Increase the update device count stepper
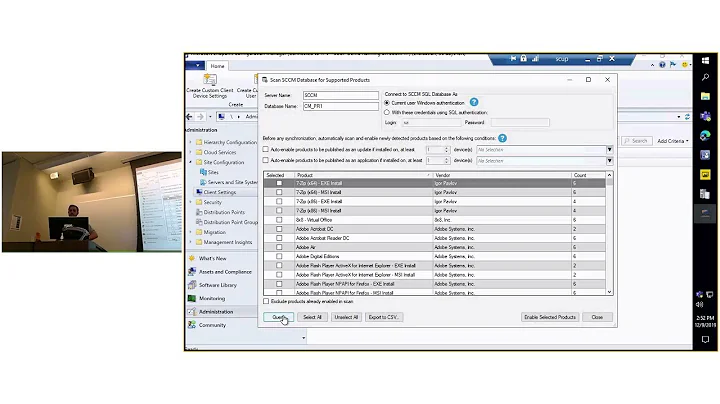Screen dimensions: 720x404 point(446,148)
